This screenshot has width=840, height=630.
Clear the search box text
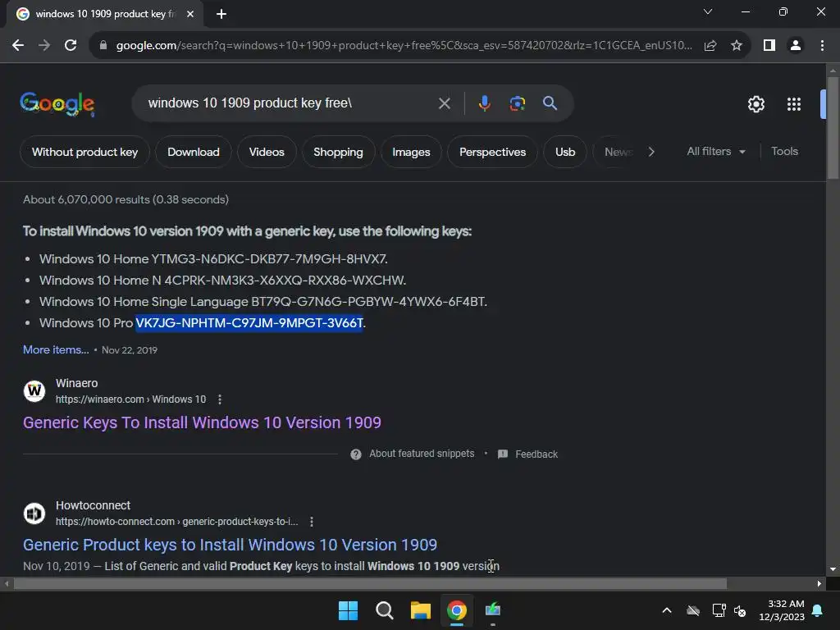[x=444, y=103]
